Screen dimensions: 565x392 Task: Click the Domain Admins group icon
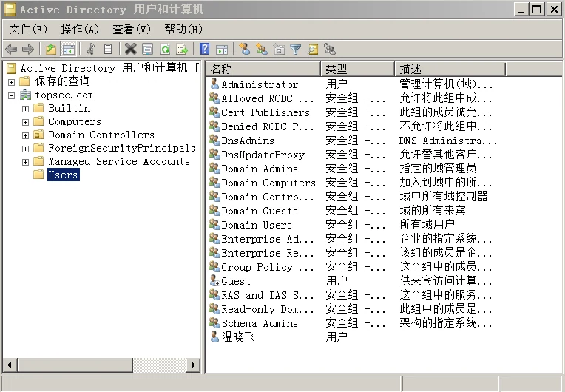214,168
